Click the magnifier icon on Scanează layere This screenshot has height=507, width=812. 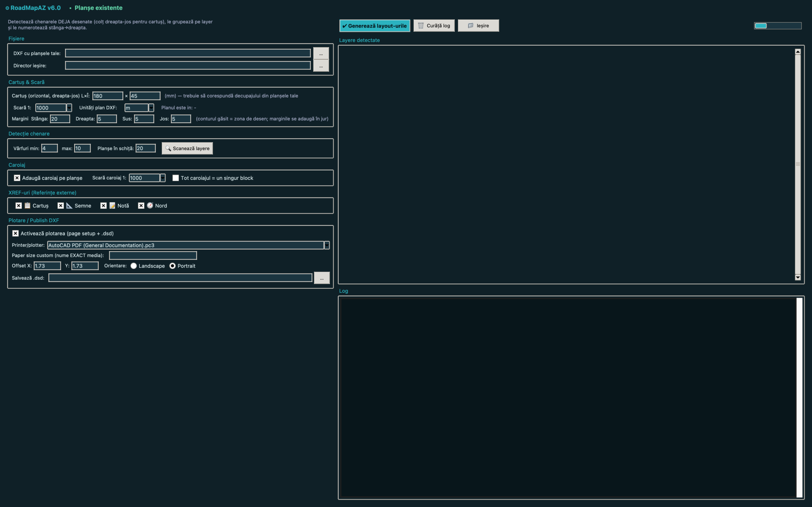[x=168, y=148]
